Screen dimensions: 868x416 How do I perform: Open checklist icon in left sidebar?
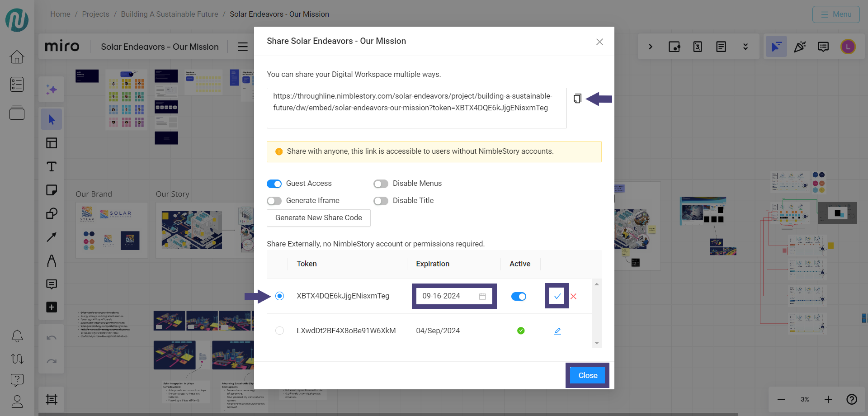pyautogui.click(x=17, y=84)
